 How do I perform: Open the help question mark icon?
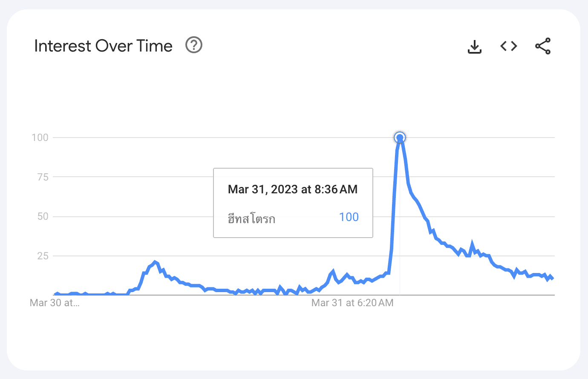[x=194, y=45]
